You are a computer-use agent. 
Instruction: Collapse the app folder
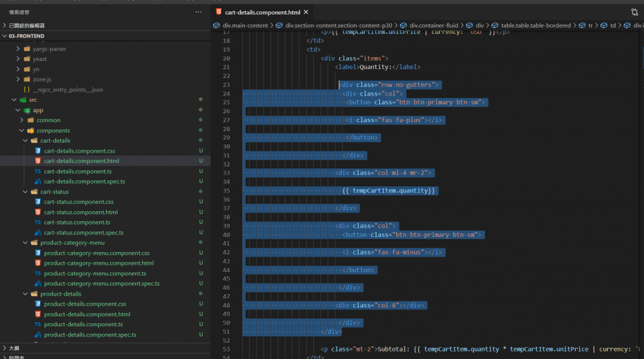[x=18, y=110]
